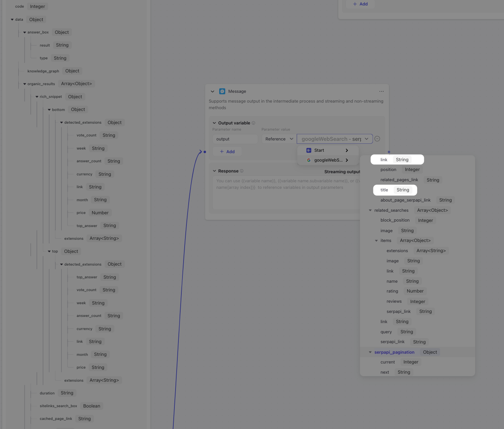Image resolution: width=504 pixels, height=429 pixels.
Task: Select googleWebSearch in the source menu
Action: point(328,160)
